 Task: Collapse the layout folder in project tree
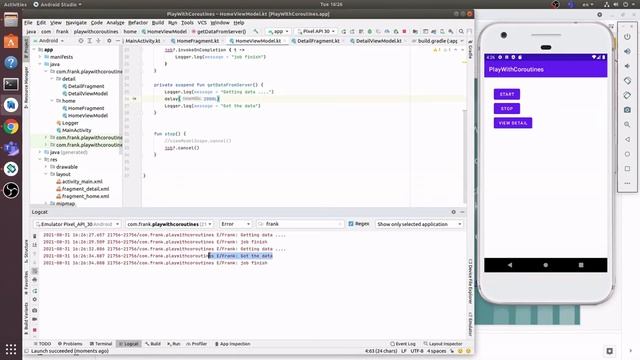(x=46, y=174)
